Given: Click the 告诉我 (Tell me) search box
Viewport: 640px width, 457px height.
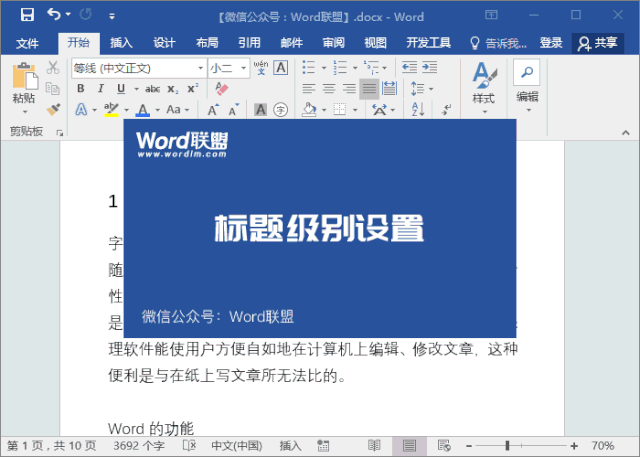Looking at the screenshot, I should 499,43.
